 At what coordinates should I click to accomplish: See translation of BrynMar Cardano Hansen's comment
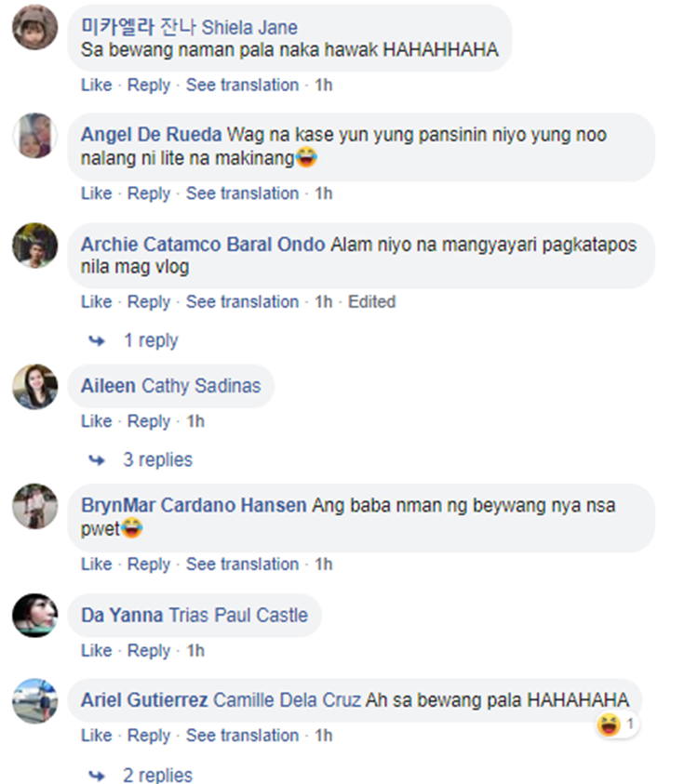point(242,564)
